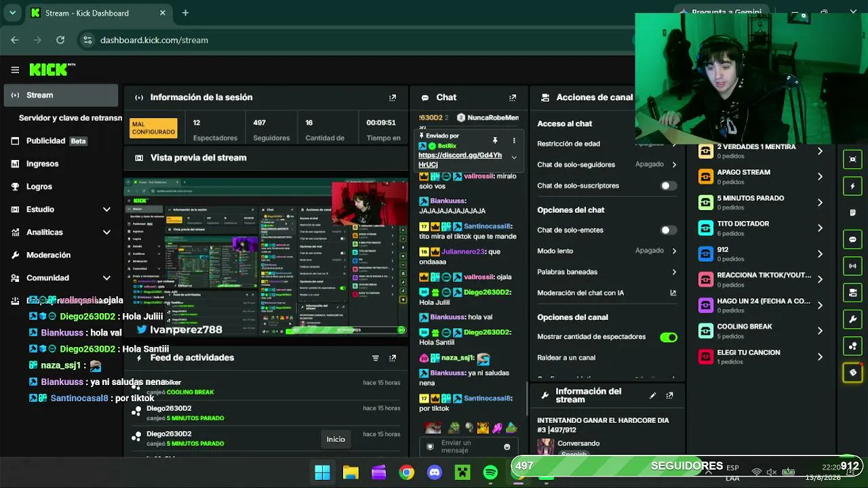Image resolution: width=868 pixels, height=488 pixels.
Task: Open the REACCIONA TIKTOK/YOUT... reward
Action: 762,280
